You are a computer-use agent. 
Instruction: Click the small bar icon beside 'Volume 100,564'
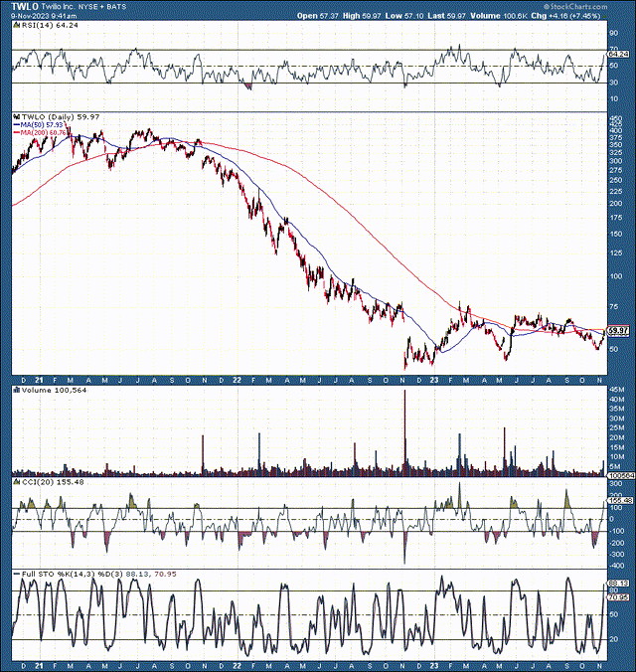tap(17, 390)
